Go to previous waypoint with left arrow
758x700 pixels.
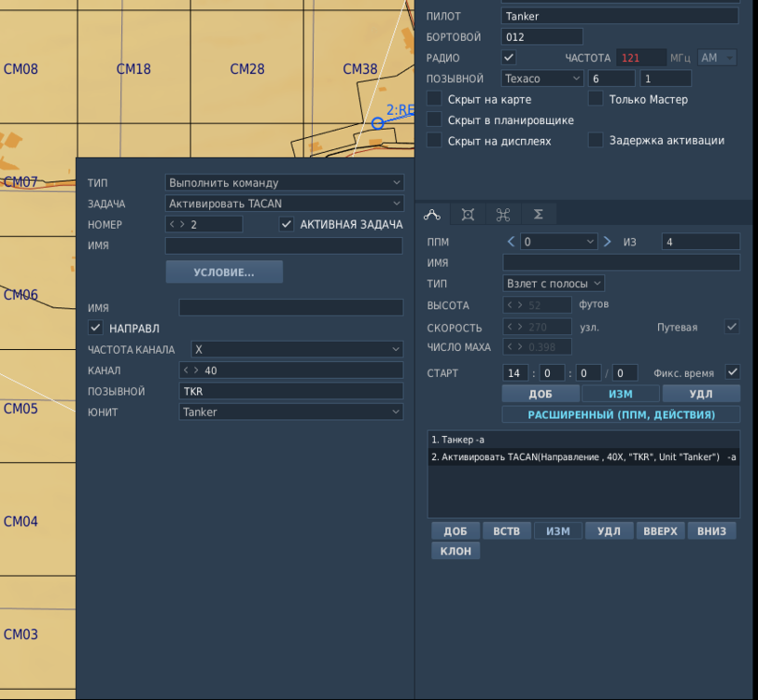[x=511, y=242]
